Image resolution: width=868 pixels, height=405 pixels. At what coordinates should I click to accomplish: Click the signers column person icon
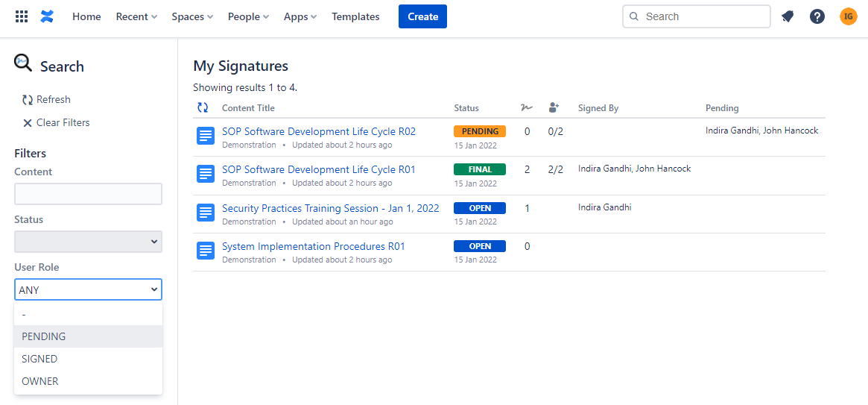point(554,108)
